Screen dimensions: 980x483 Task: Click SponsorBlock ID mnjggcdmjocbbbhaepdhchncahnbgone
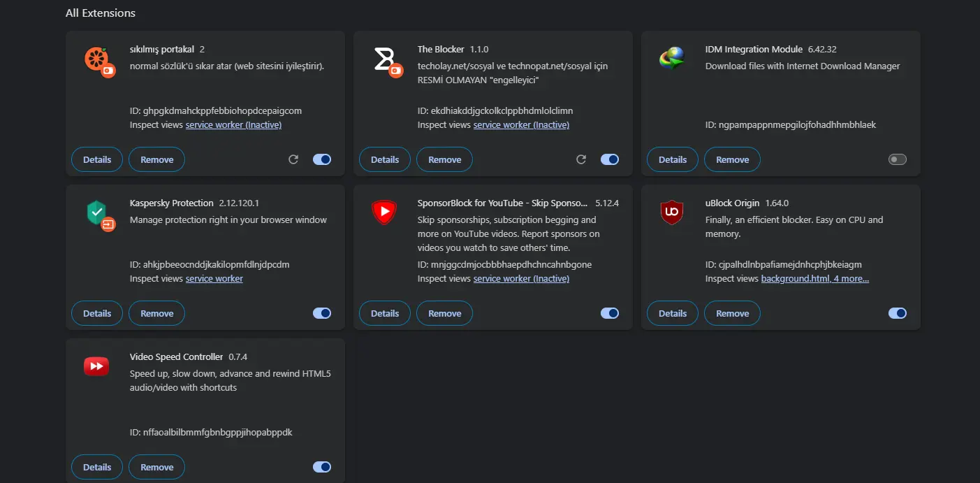coord(504,265)
